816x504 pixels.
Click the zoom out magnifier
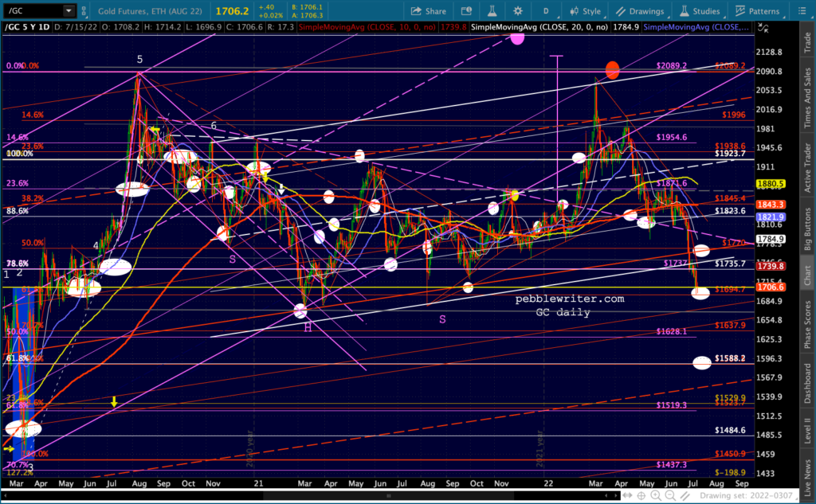point(670,496)
